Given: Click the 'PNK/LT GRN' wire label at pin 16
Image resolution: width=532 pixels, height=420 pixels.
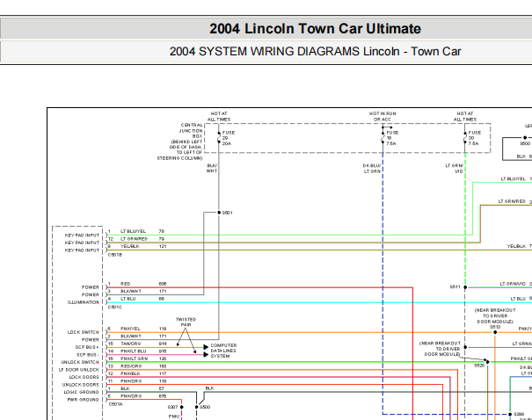Looking at the screenshot, I should click(134, 358).
